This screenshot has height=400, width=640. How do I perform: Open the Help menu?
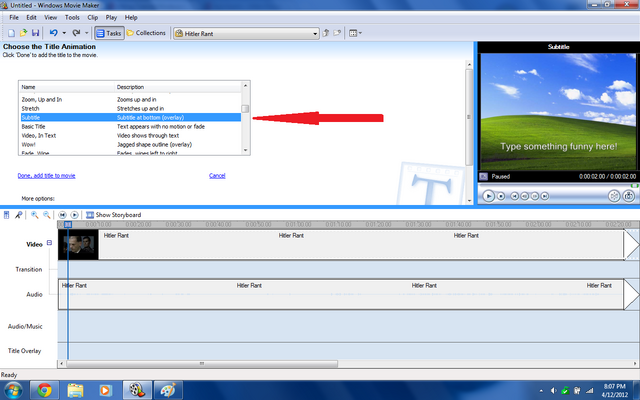pyautogui.click(x=131, y=18)
